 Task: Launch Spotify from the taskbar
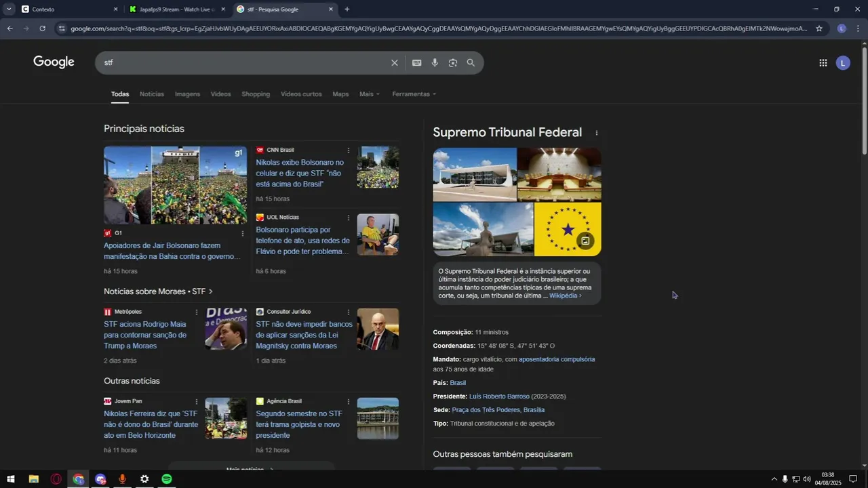pos(167,479)
